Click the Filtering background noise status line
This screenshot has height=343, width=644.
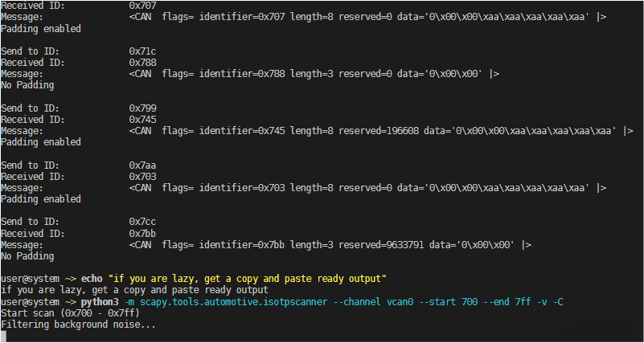click(x=78, y=325)
